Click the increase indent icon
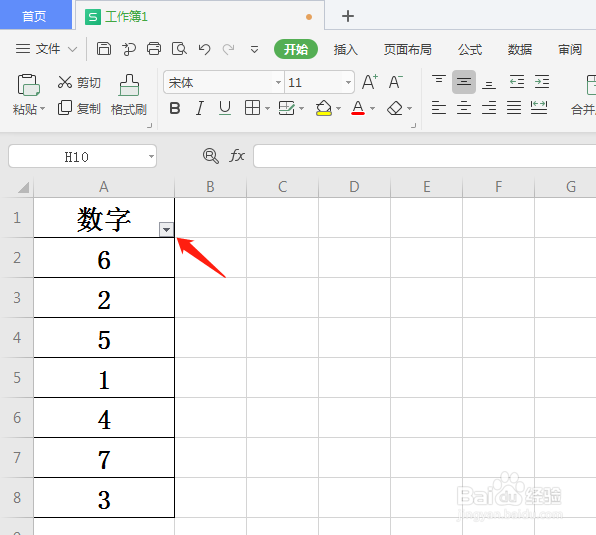 (x=542, y=82)
